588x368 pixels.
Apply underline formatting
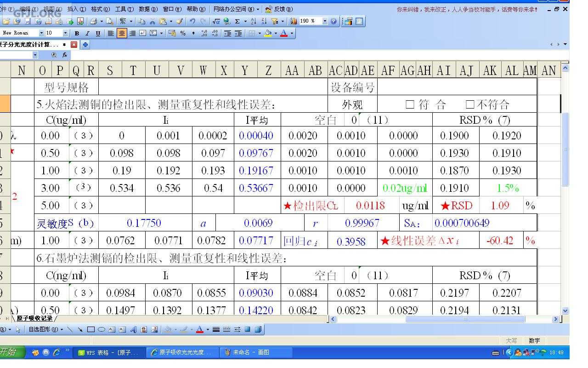coord(97,33)
